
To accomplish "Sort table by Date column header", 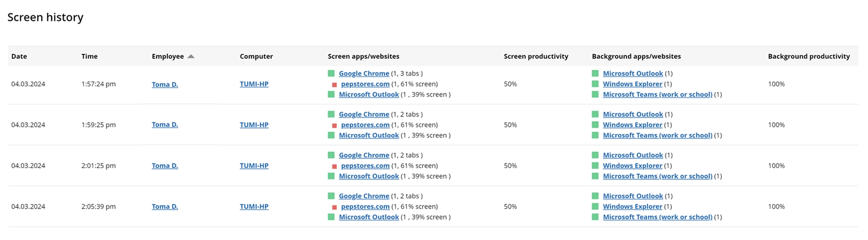I will 19,56.
